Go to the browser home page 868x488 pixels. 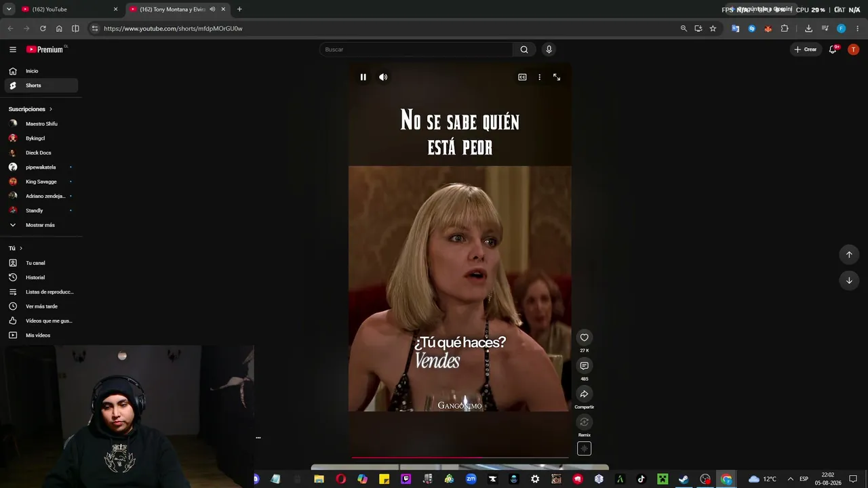(x=59, y=28)
